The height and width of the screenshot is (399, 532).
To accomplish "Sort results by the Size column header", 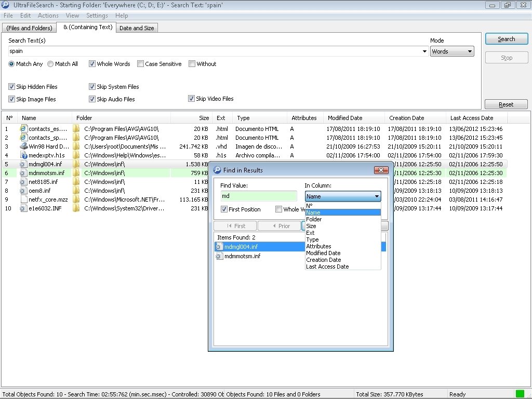I will point(191,118).
